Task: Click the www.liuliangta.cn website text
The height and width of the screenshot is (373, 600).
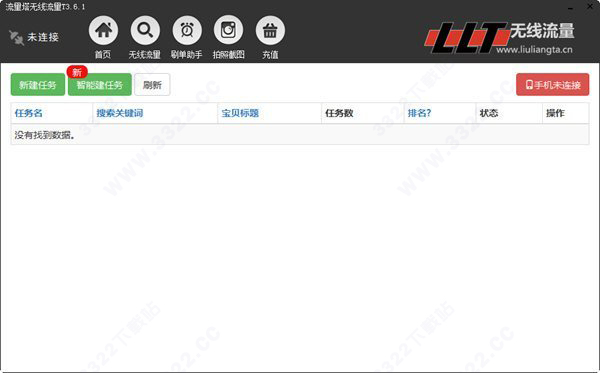Action: (534, 49)
